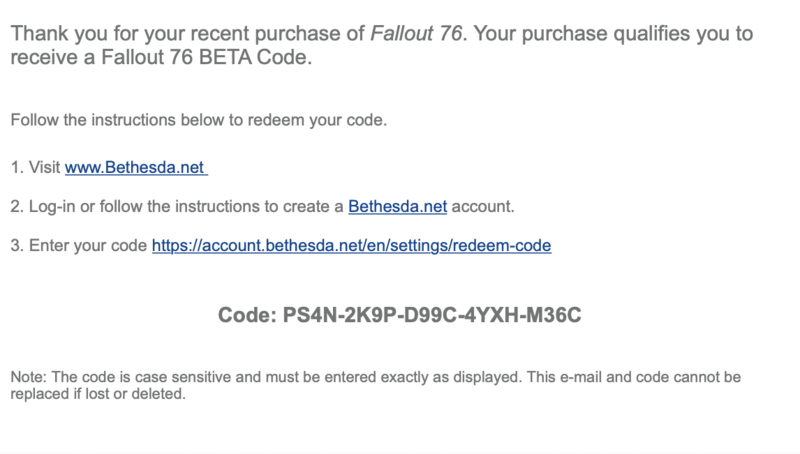Click the '2. Log-in or follow the instructions' text
Screen dimensions: 800x454
177,207
